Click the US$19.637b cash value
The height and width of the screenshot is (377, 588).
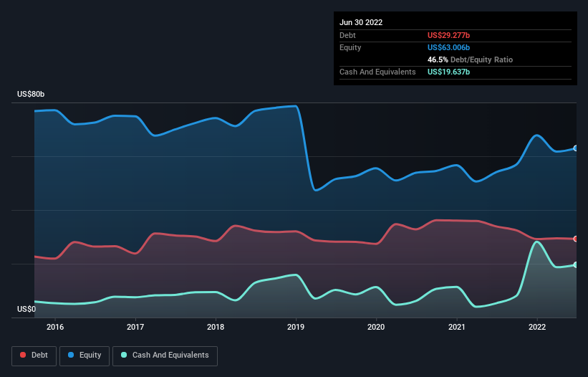pos(448,72)
